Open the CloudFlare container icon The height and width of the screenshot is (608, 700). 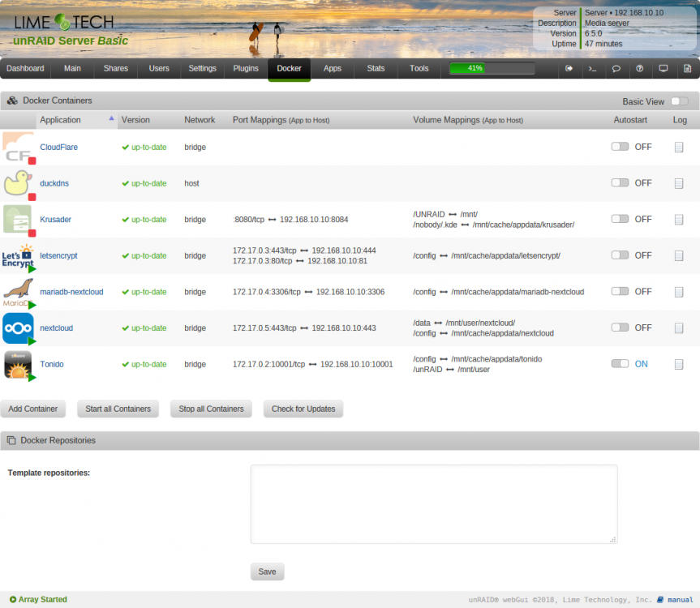pos(18,148)
